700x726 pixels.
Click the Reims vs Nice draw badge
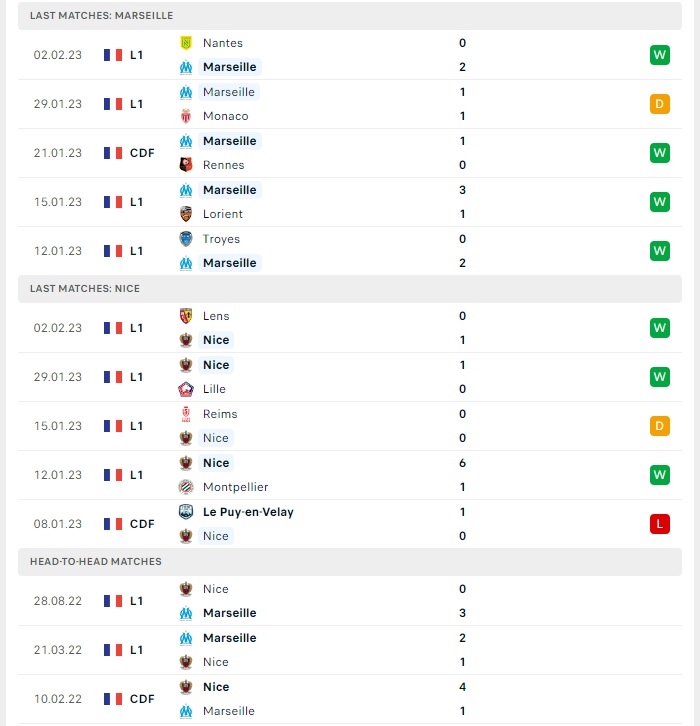coord(660,426)
